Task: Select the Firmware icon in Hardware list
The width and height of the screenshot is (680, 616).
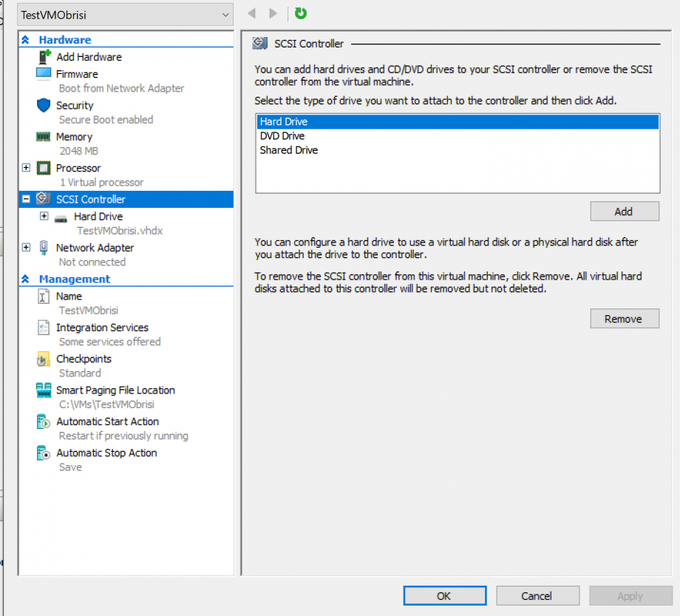Action: pyautogui.click(x=44, y=74)
